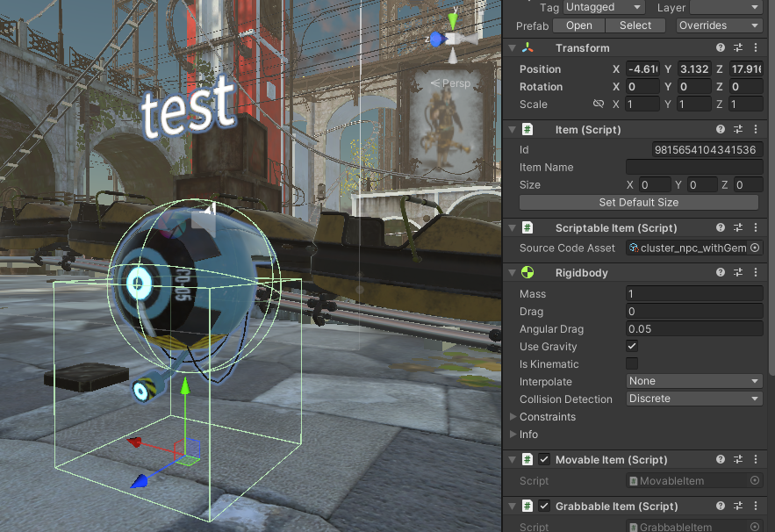Open the Collision Detection dropdown
This screenshot has width=775, height=532.
[x=694, y=399]
